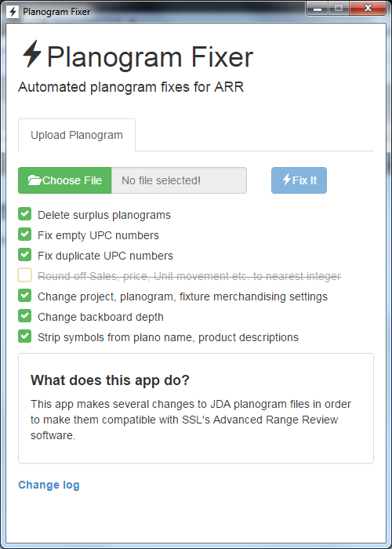Toggle Fix empty UPC numbers checkbox

point(25,235)
